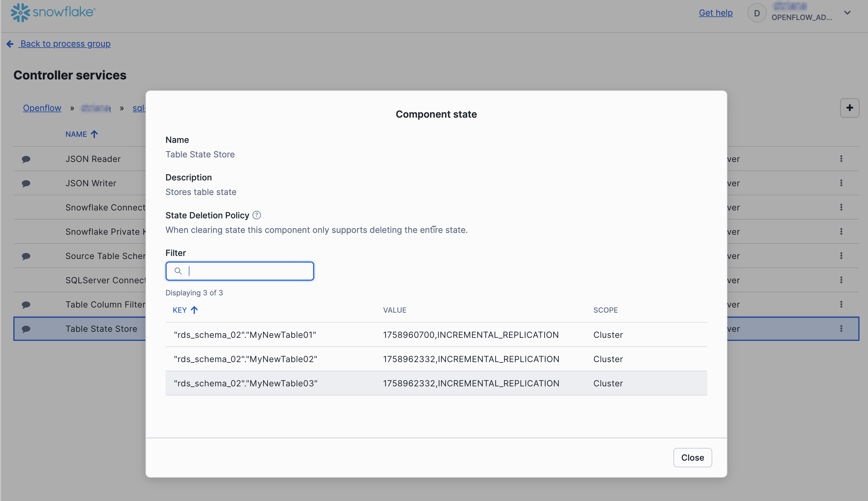Click the State Deletion Policy help icon
The image size is (868, 501).
pos(256,215)
